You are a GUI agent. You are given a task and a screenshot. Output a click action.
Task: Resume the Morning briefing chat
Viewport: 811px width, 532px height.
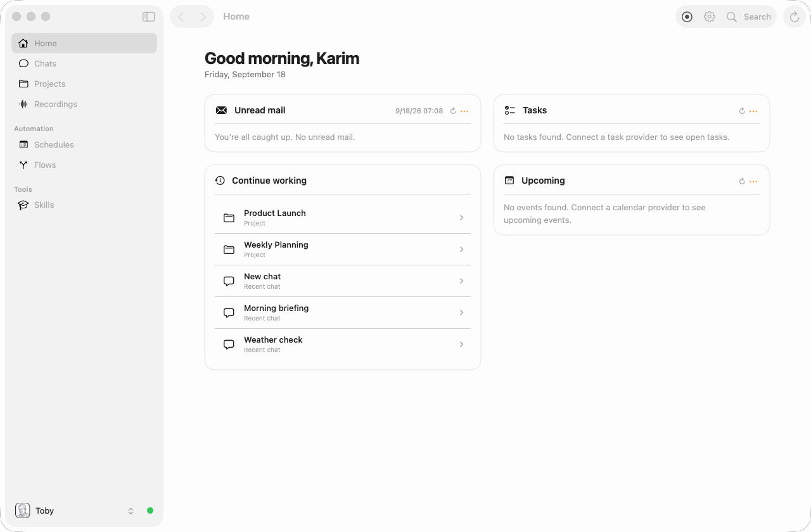[x=343, y=313]
